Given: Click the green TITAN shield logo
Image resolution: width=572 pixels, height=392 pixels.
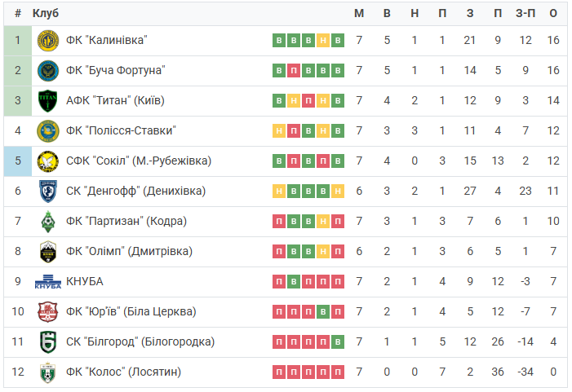Looking at the screenshot, I should pyautogui.click(x=48, y=101).
